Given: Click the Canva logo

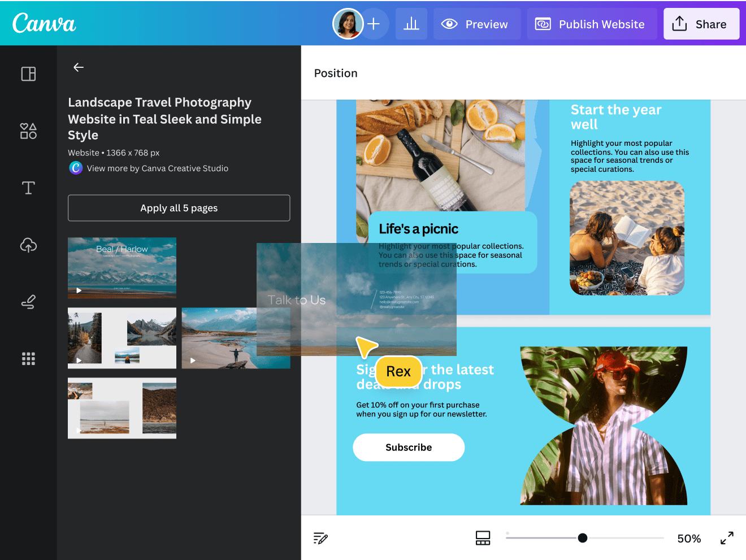Looking at the screenshot, I should click(x=44, y=23).
